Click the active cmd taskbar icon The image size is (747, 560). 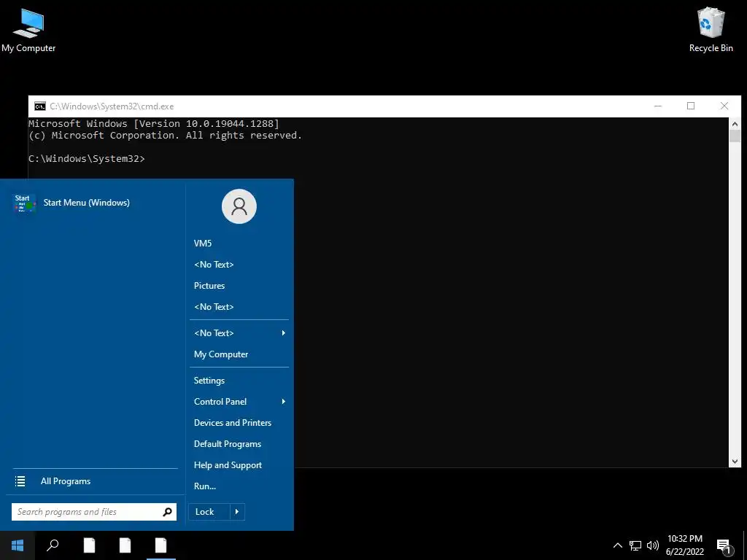coord(161,545)
